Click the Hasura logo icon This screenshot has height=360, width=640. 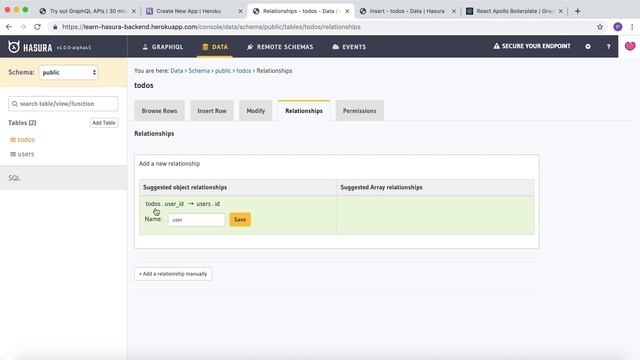pyautogui.click(x=14, y=47)
